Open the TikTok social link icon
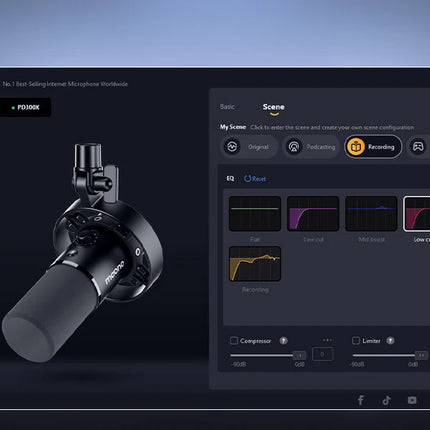 coord(386,400)
